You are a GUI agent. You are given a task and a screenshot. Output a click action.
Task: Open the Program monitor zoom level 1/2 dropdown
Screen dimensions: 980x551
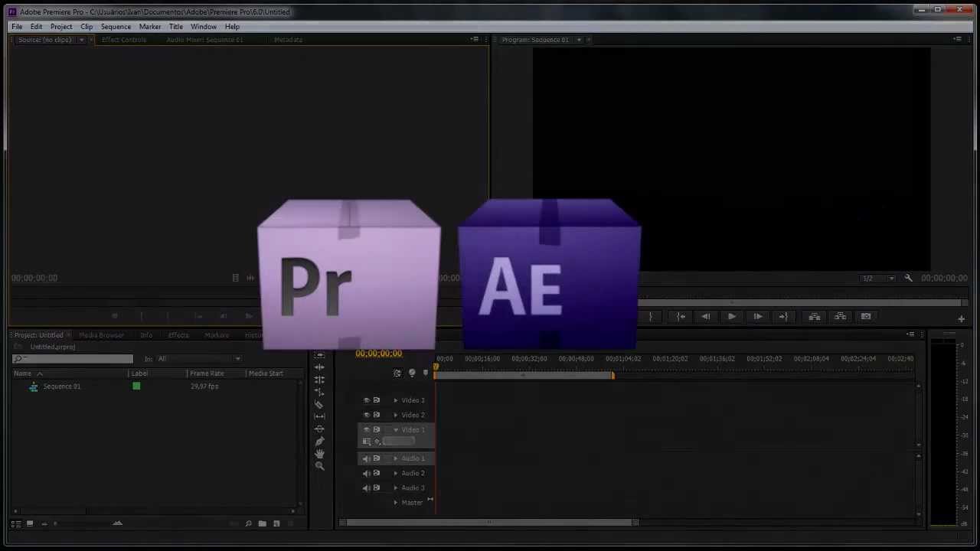(878, 278)
